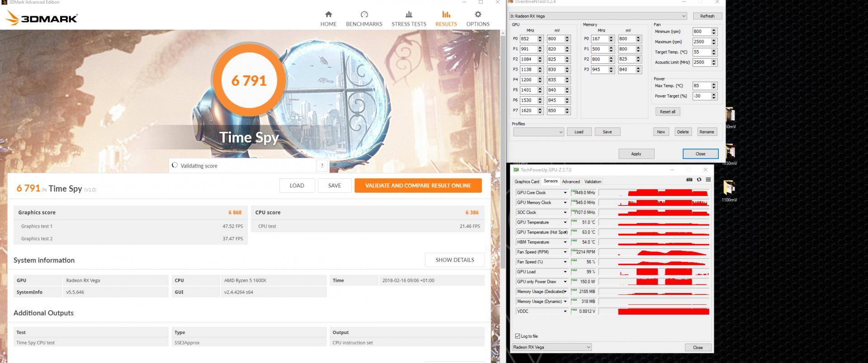Image resolution: width=868 pixels, height=363 pixels.
Task: Click the Apply button in OverdriveNTool
Action: [636, 154]
